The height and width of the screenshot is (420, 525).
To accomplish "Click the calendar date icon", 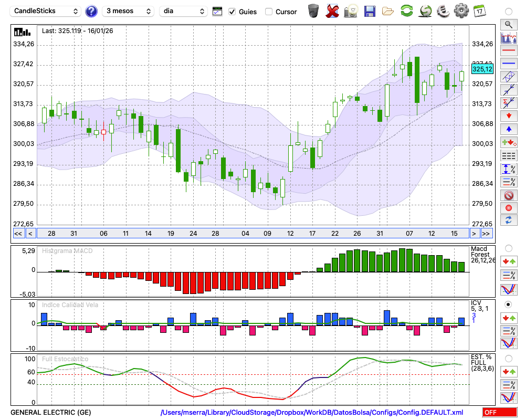I will pyautogui.click(x=479, y=11).
